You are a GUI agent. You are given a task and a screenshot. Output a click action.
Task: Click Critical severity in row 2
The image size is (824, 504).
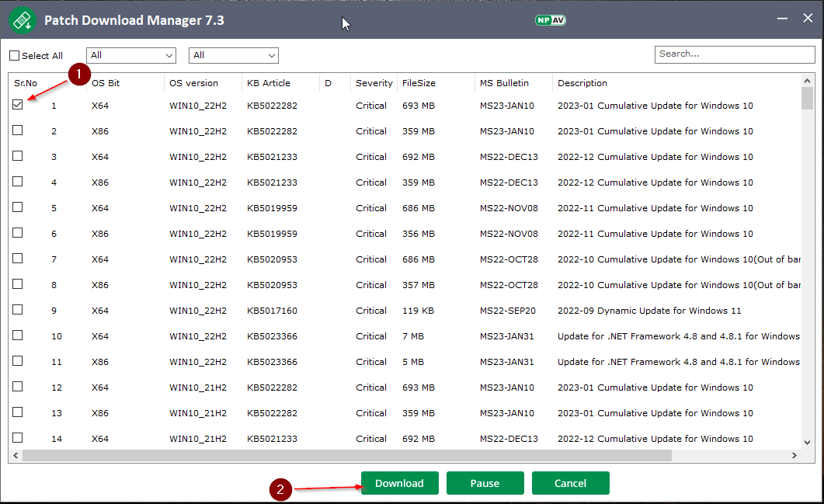pyautogui.click(x=371, y=131)
